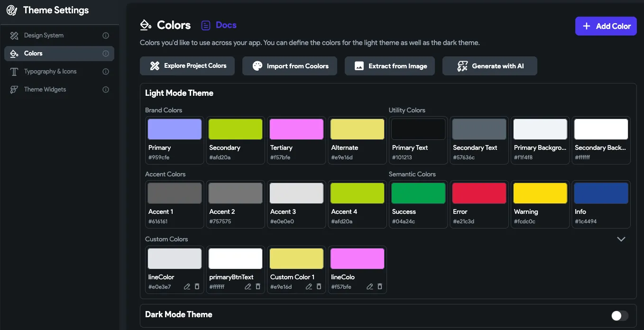644x330 pixels.
Task: Click the Theme Settings palette icon
Action: [x=12, y=10]
